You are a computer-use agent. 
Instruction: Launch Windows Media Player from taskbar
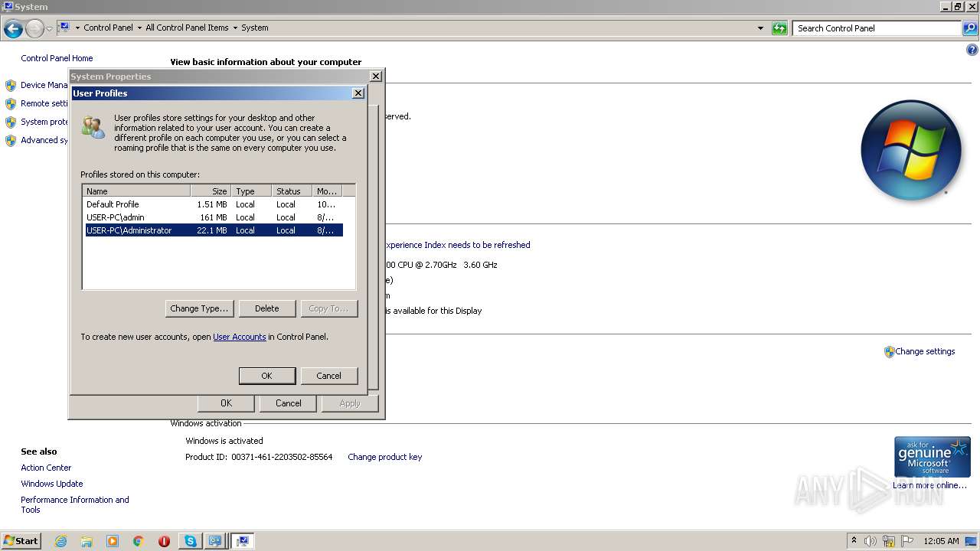(x=113, y=541)
